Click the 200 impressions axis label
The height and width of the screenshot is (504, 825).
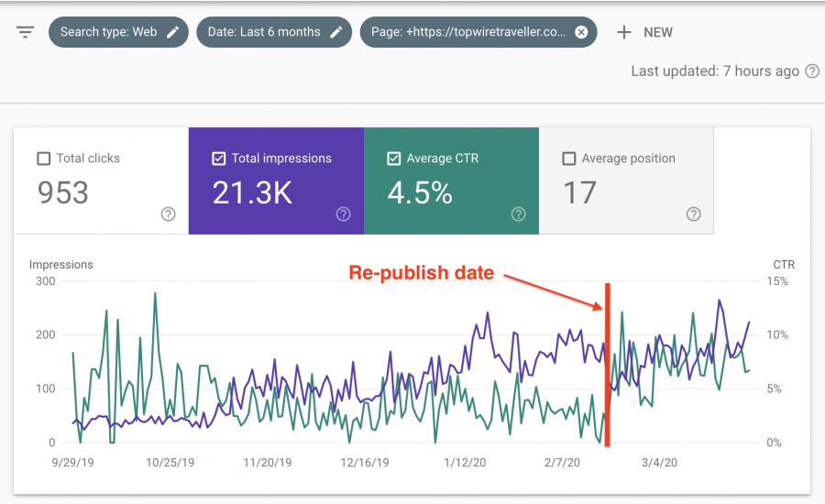coord(45,334)
